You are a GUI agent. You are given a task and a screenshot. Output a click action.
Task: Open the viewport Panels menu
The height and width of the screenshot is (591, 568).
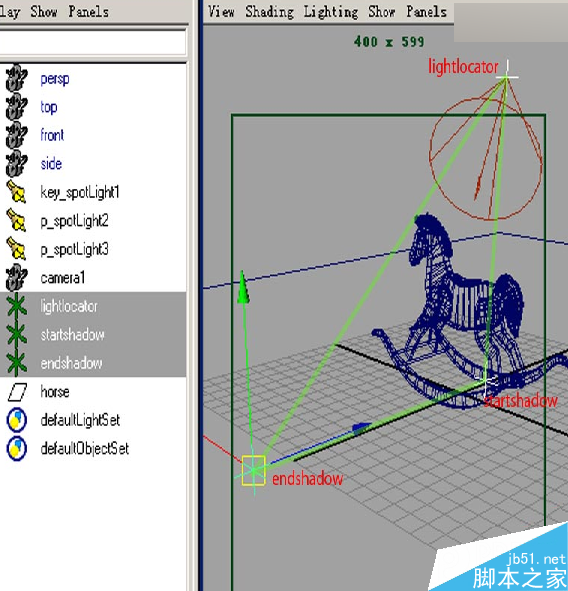pyautogui.click(x=426, y=12)
